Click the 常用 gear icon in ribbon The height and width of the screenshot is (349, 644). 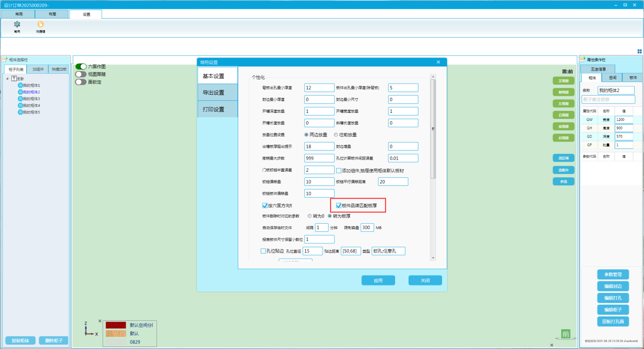click(x=17, y=25)
